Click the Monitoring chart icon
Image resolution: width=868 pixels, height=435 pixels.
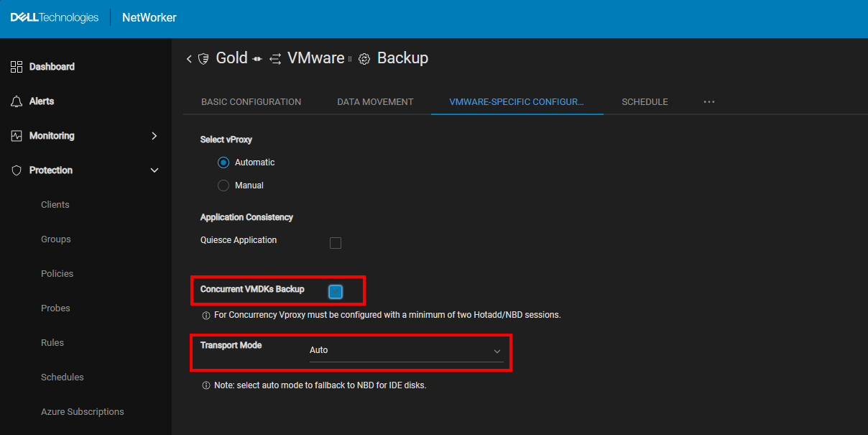[x=17, y=136]
